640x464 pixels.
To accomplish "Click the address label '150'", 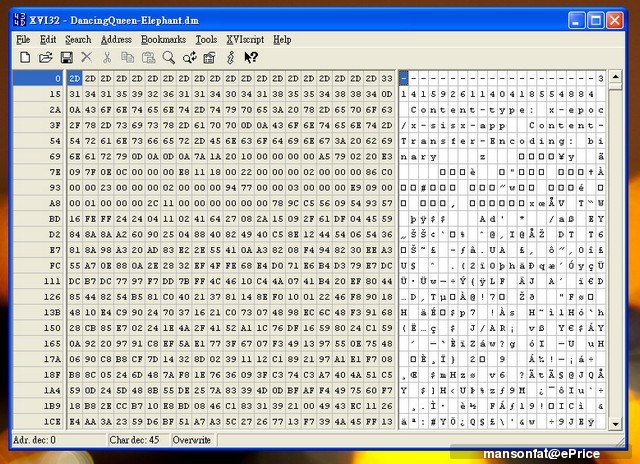I will tap(52, 328).
